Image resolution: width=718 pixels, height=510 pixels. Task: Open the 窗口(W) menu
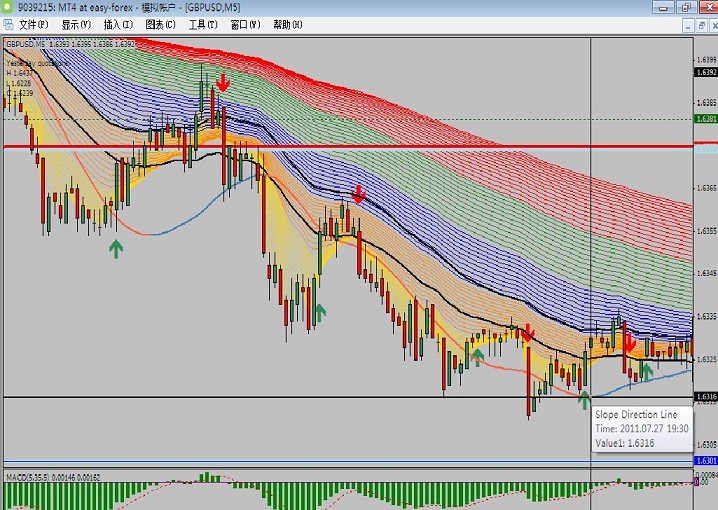pyautogui.click(x=245, y=25)
